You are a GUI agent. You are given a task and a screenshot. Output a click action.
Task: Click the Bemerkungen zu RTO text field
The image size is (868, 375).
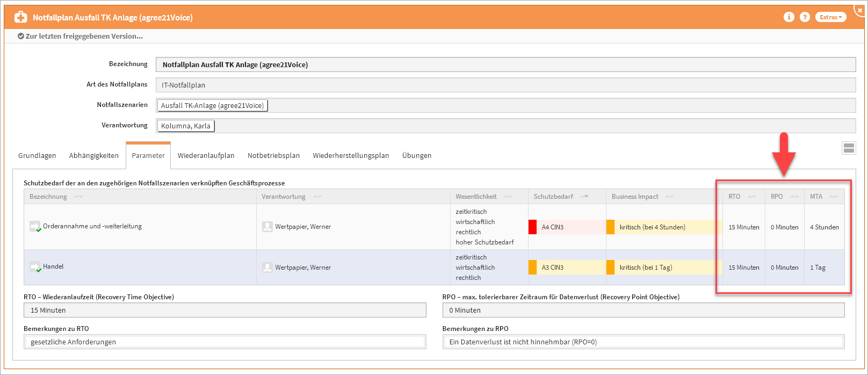[x=225, y=342]
